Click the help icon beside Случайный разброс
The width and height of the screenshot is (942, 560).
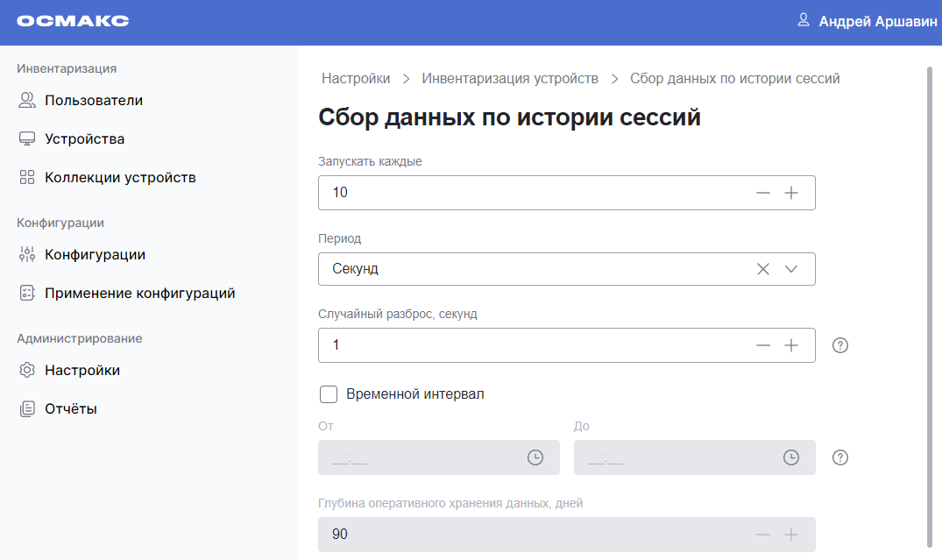click(839, 345)
